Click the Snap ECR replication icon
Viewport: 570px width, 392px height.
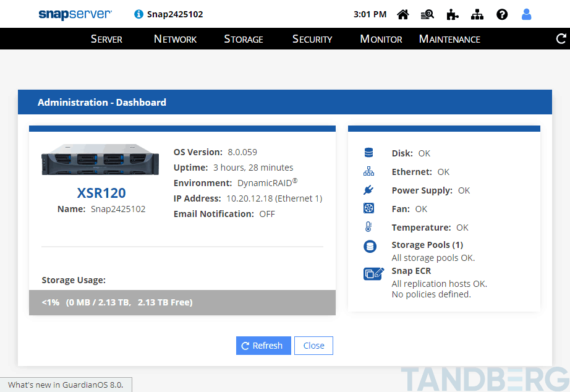click(x=373, y=273)
